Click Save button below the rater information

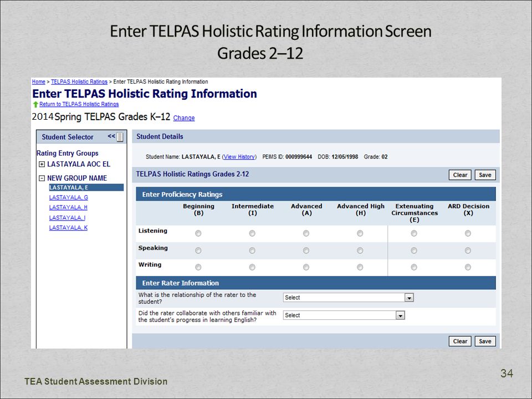[485, 341]
